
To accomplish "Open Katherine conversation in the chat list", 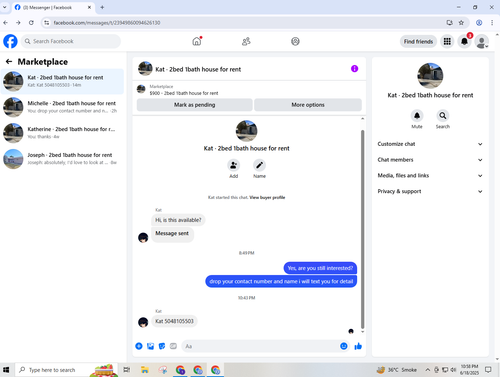I will pos(62,133).
